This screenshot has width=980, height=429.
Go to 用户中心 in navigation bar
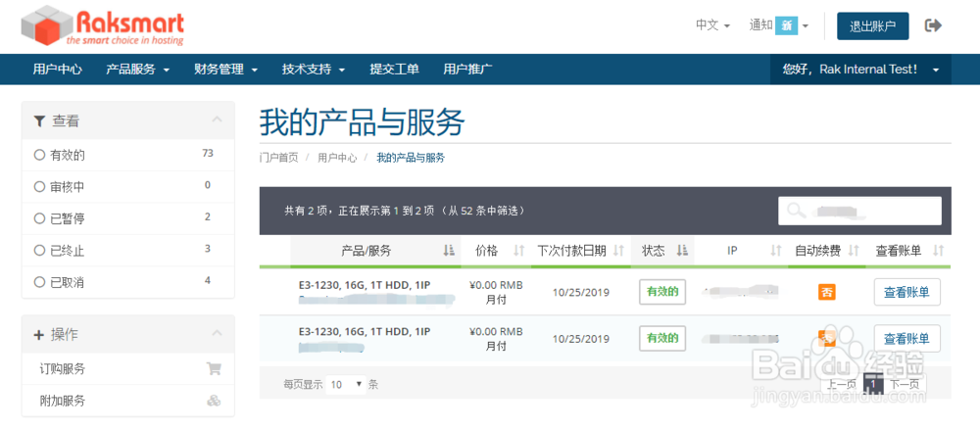[x=58, y=70]
